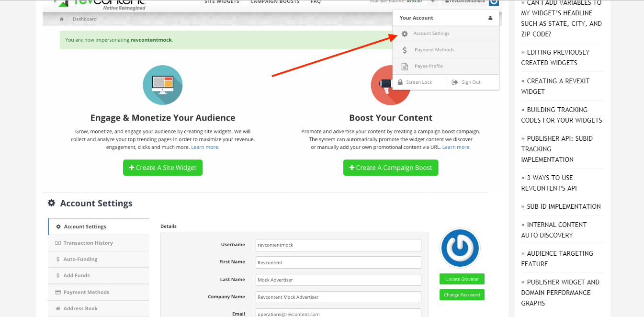Click the padlock icon next to Screen Lock
644x317 pixels.
pyautogui.click(x=400, y=82)
